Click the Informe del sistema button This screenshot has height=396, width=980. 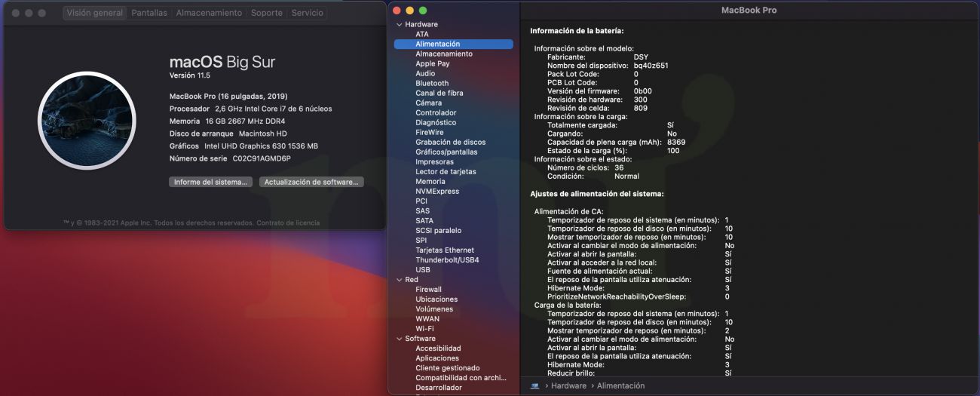210,183
